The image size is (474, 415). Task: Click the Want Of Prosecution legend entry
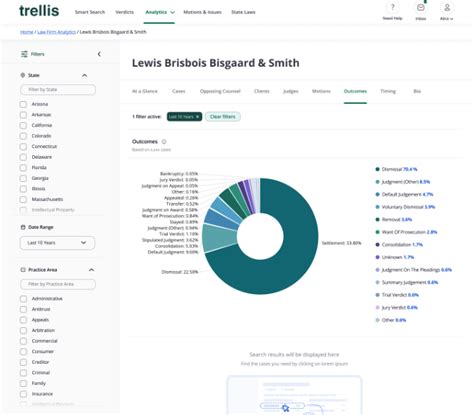(x=406, y=232)
